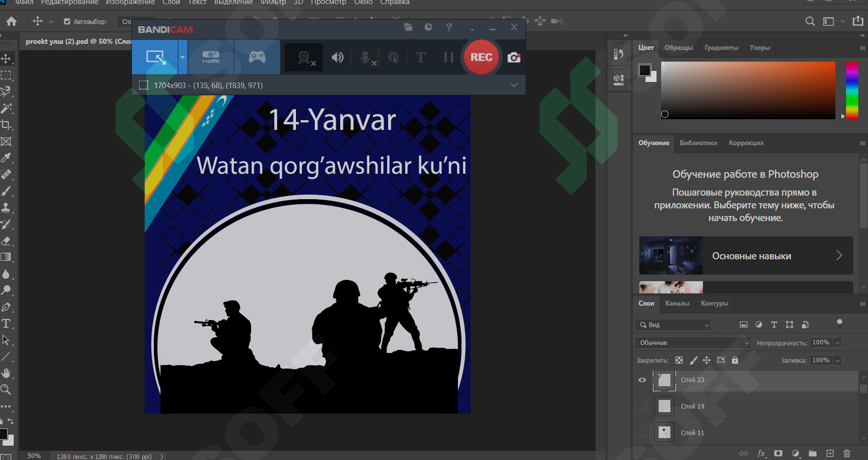Open the layer filter Вид dropdown

(673, 325)
